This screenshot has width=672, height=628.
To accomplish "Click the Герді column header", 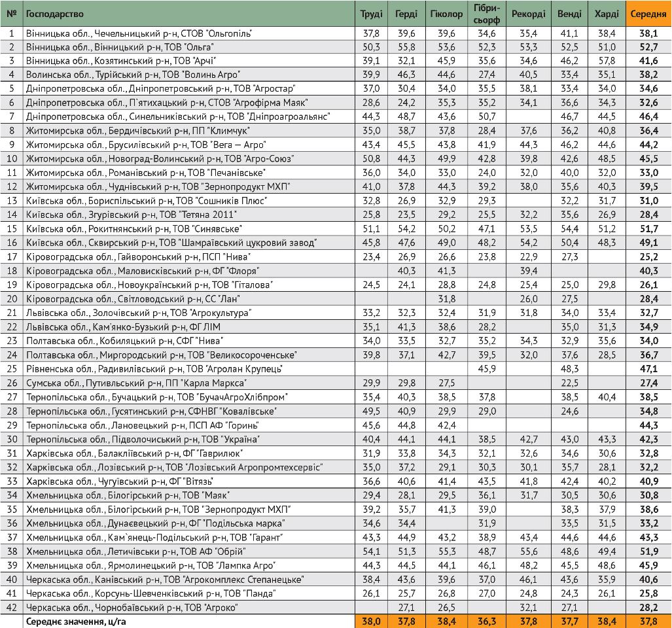I will coord(406,14).
